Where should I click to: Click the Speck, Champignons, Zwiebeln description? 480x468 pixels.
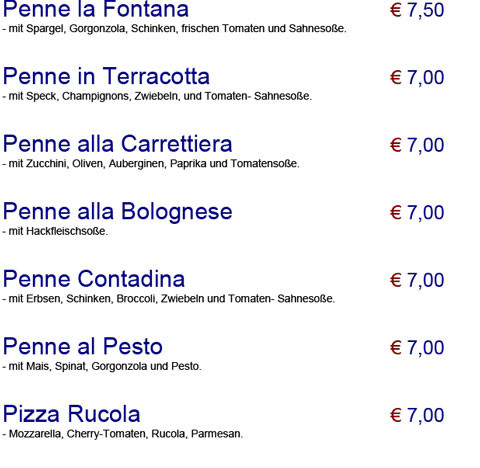click(x=157, y=96)
